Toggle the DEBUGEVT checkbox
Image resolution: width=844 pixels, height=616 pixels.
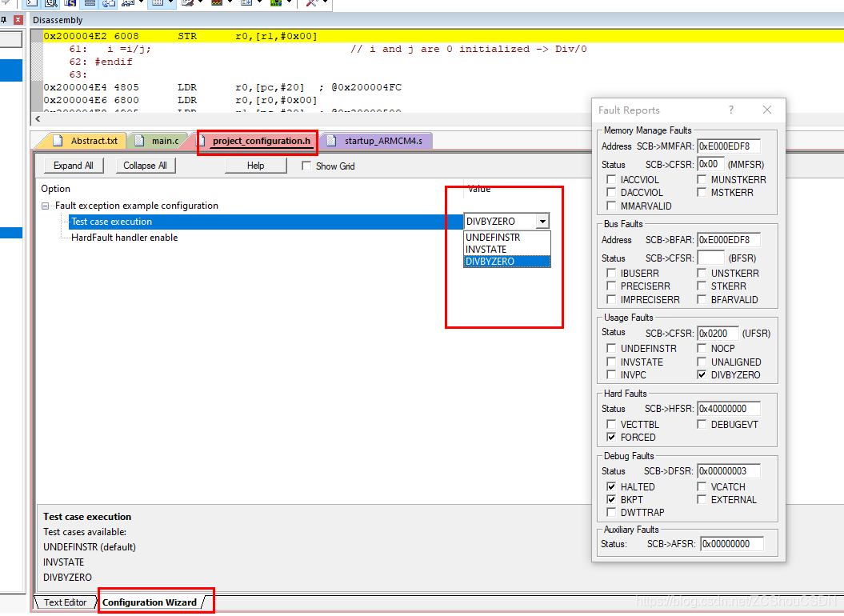coord(702,424)
